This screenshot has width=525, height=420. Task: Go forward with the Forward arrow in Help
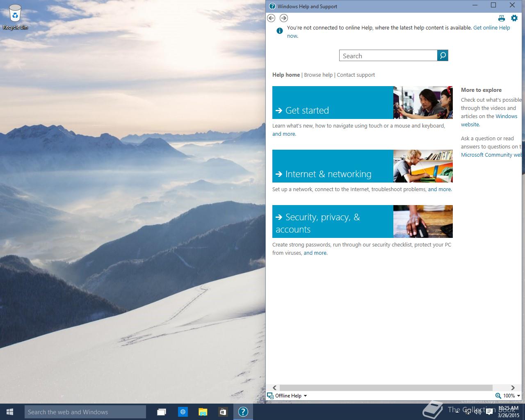coord(284,18)
